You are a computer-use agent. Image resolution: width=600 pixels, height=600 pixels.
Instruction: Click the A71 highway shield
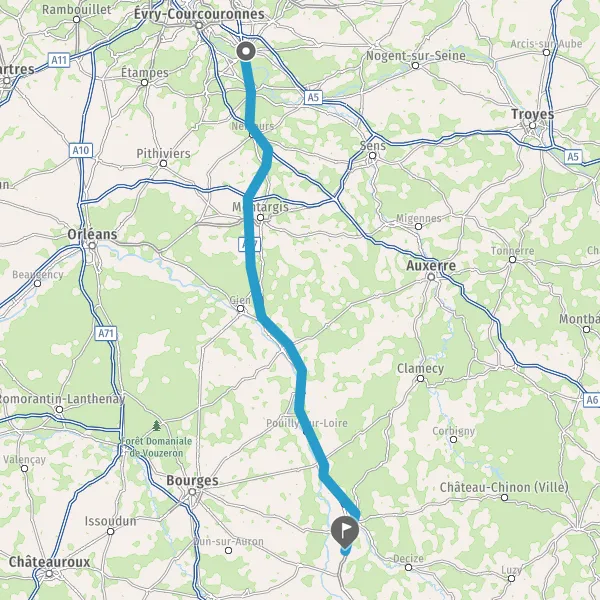(x=106, y=333)
